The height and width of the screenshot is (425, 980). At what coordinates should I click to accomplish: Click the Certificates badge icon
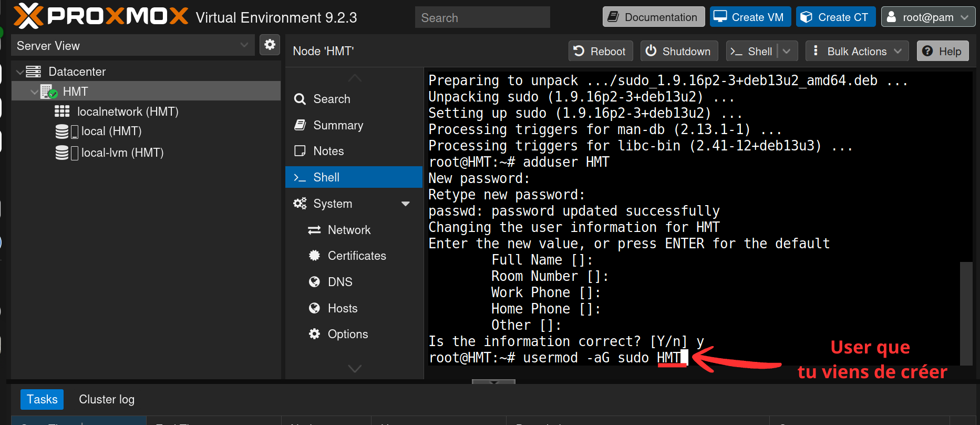[314, 256]
